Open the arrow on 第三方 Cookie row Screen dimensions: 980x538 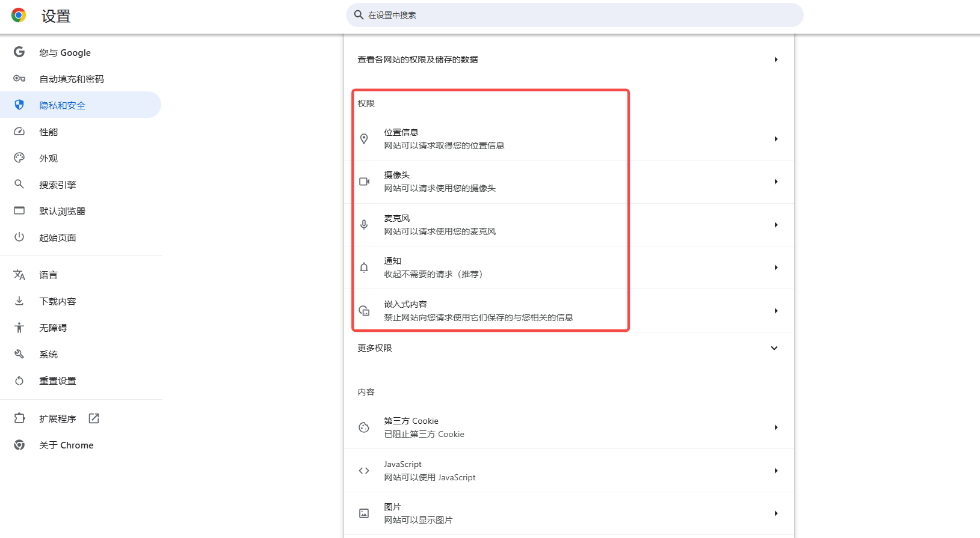pos(776,427)
